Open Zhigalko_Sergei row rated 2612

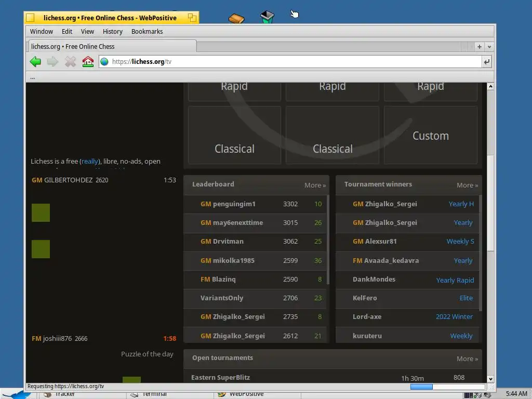pyautogui.click(x=255, y=336)
